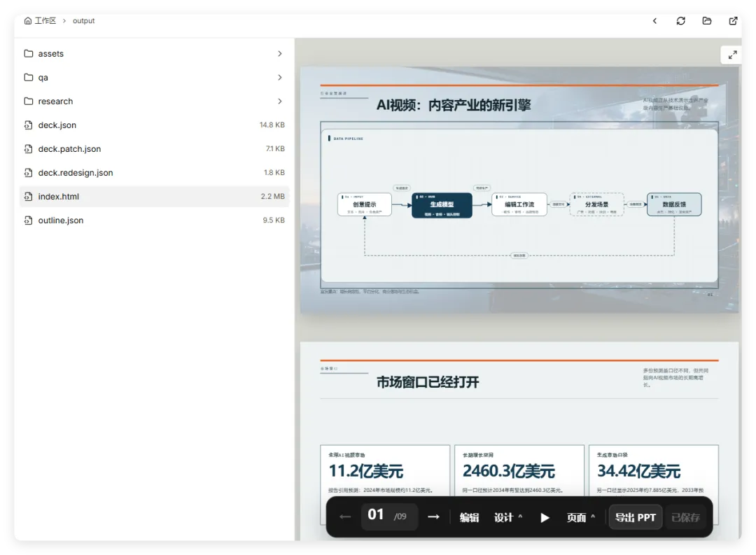Viewport: 756px width, 555px height.
Task: Click the 编辑 edit button
Action: pos(469,517)
